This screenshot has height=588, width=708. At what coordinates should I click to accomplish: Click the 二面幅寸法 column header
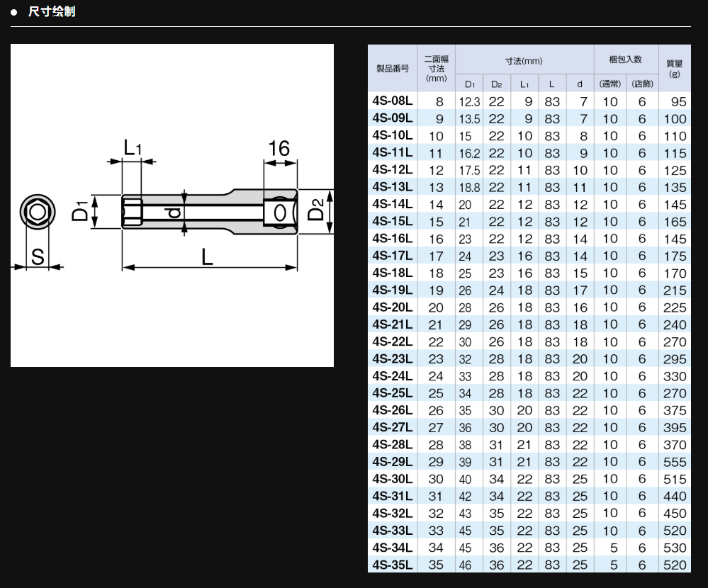[436, 69]
